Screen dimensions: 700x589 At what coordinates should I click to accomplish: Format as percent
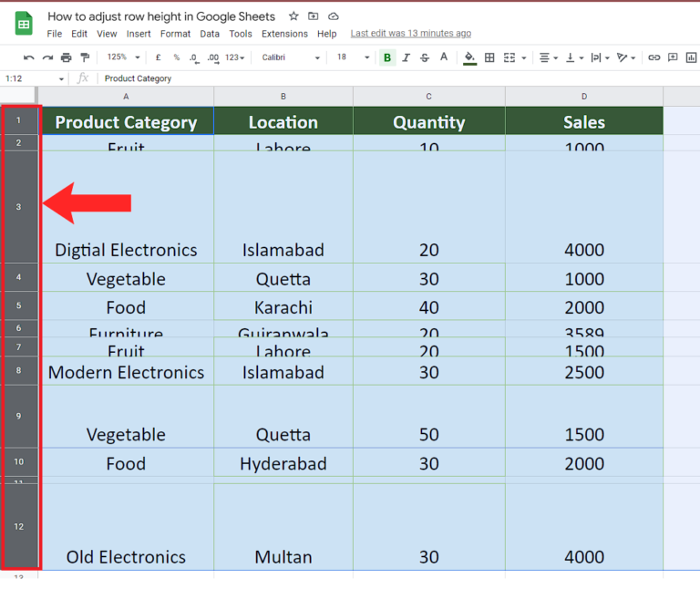[x=177, y=57]
